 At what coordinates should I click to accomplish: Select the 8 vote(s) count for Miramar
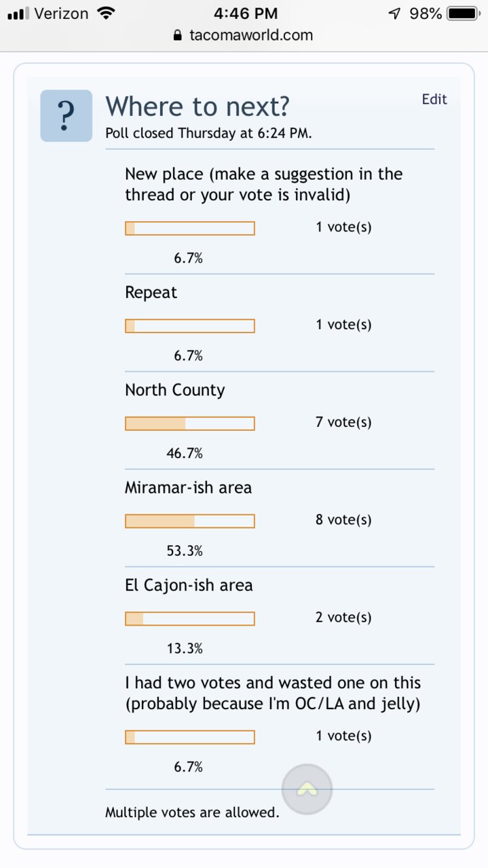(343, 520)
